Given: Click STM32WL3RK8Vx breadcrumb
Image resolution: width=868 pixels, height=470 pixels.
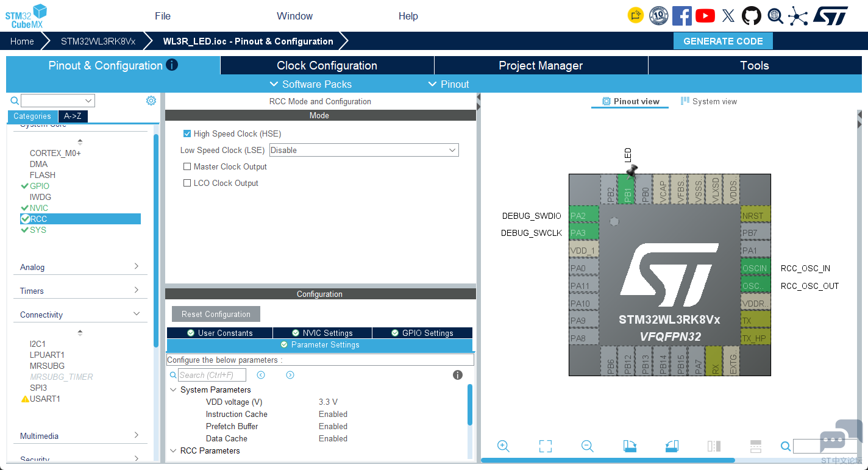Looking at the screenshot, I should [x=98, y=41].
